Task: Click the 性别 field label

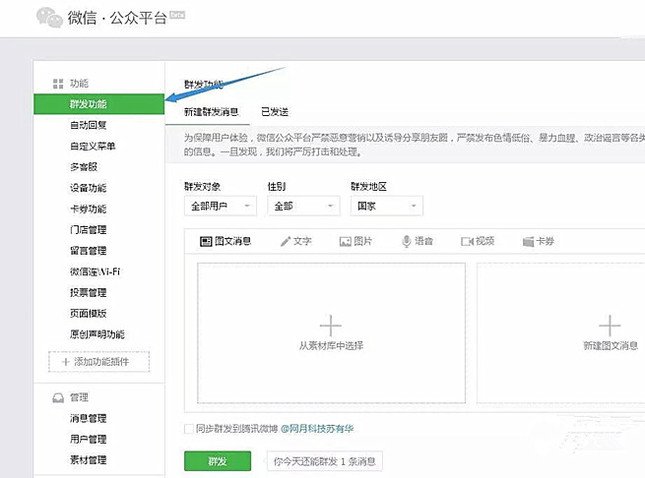Action: point(276,187)
